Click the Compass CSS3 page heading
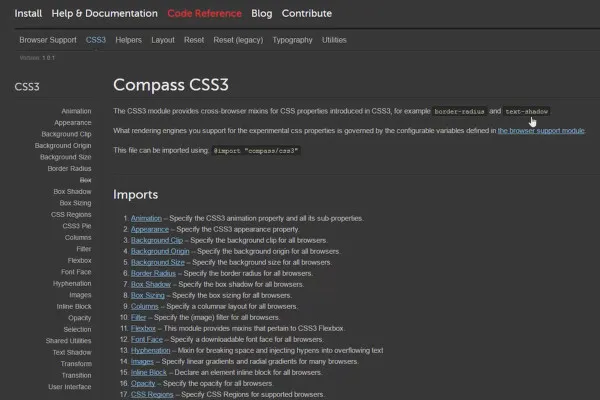This screenshot has width=600, height=400. 171,85
